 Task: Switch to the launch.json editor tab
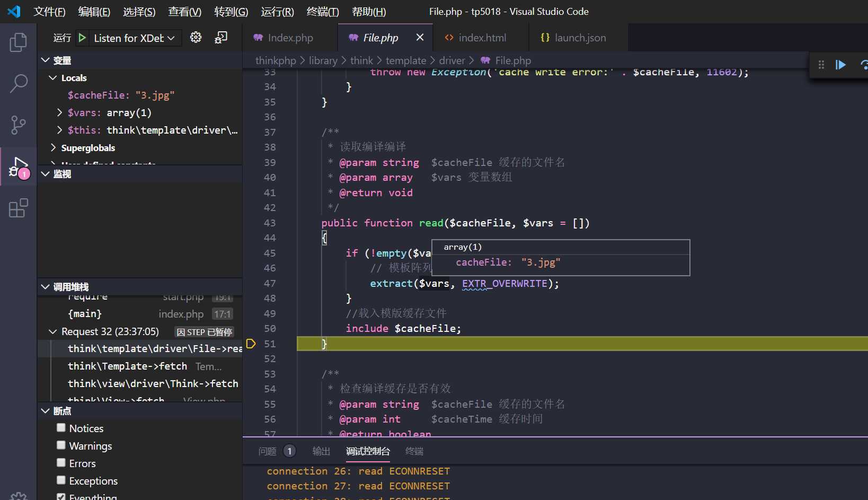click(579, 38)
